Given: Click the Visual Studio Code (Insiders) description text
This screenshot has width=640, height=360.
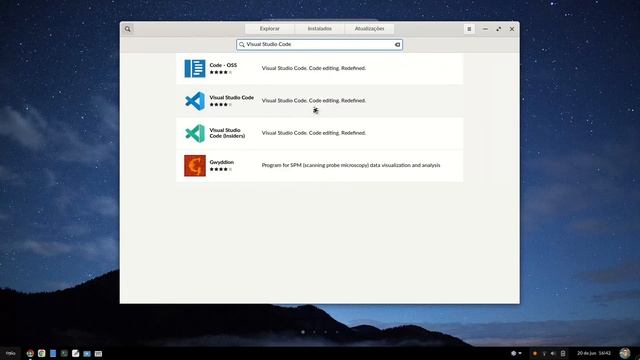Looking at the screenshot, I should pyautogui.click(x=313, y=133).
